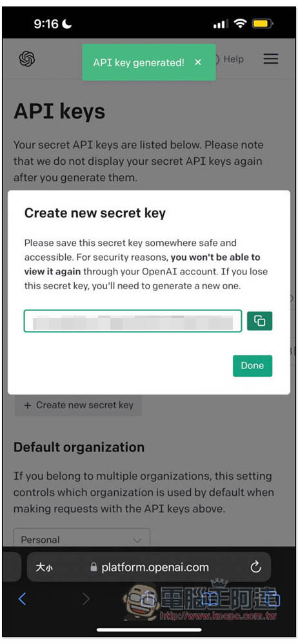Viewport: 298px width, 644px height.
Task: Go forward with Safari forward arrow
Action: (86, 599)
